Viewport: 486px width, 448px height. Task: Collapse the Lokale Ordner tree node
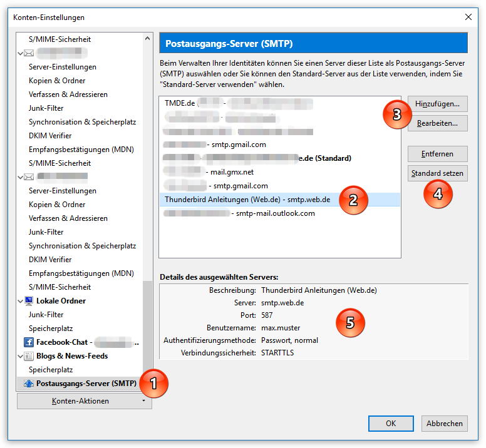(x=21, y=301)
